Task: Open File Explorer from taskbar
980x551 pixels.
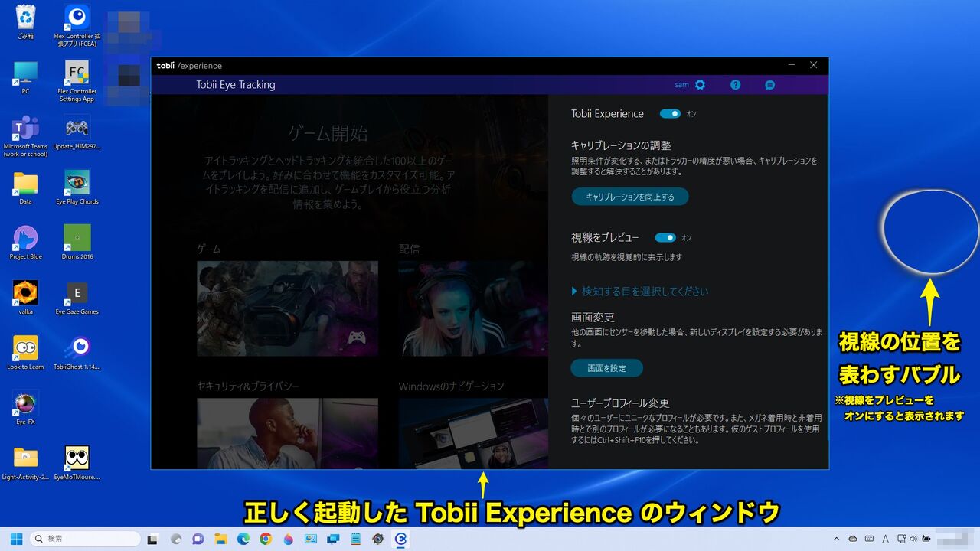Action: point(220,539)
